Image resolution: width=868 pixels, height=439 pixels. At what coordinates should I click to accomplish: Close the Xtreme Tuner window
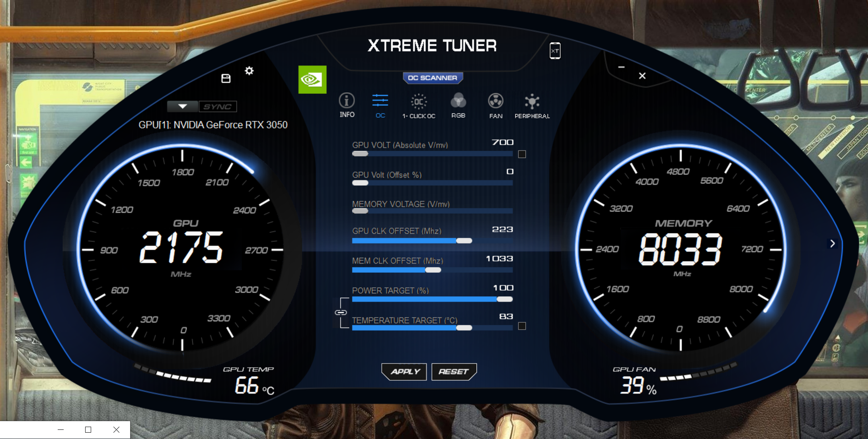click(642, 76)
